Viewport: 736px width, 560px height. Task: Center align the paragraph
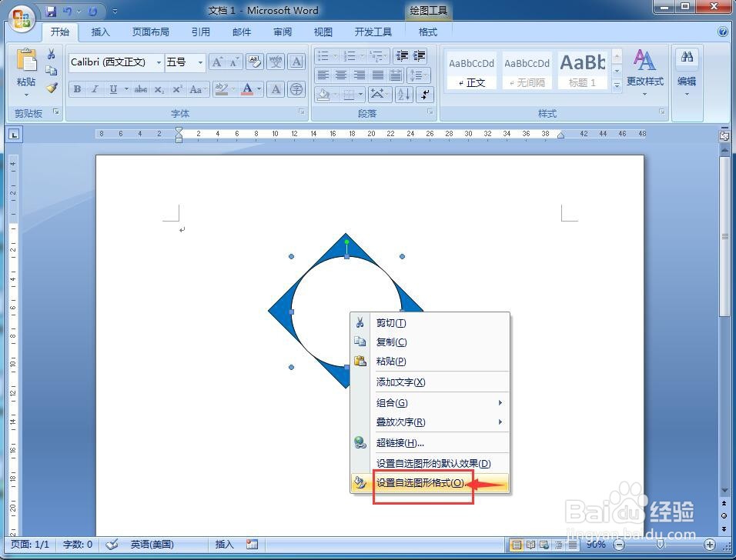coord(341,75)
